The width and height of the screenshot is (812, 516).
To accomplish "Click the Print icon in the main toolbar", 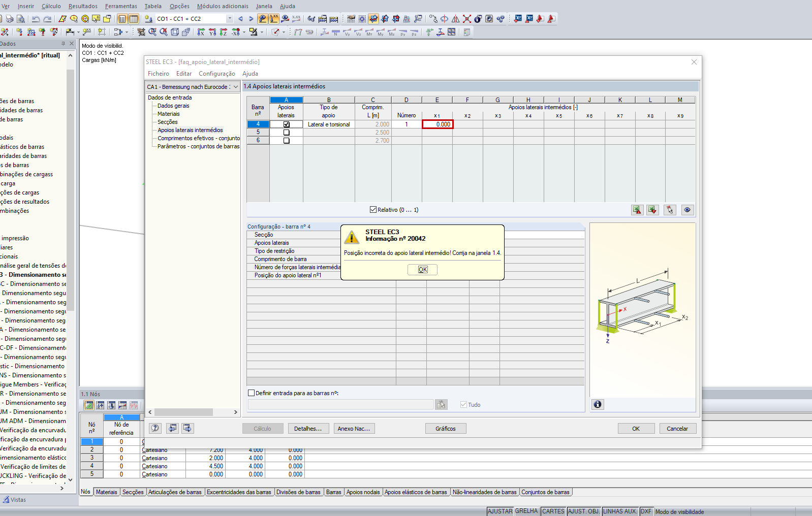I will tap(10, 19).
